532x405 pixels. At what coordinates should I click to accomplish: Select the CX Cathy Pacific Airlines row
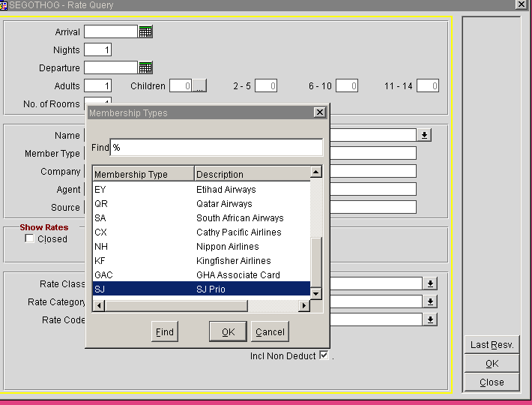pyautogui.click(x=202, y=232)
